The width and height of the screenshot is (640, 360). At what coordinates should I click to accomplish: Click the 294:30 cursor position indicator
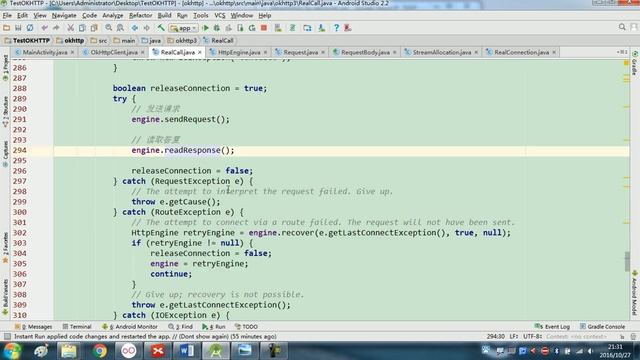point(496,336)
